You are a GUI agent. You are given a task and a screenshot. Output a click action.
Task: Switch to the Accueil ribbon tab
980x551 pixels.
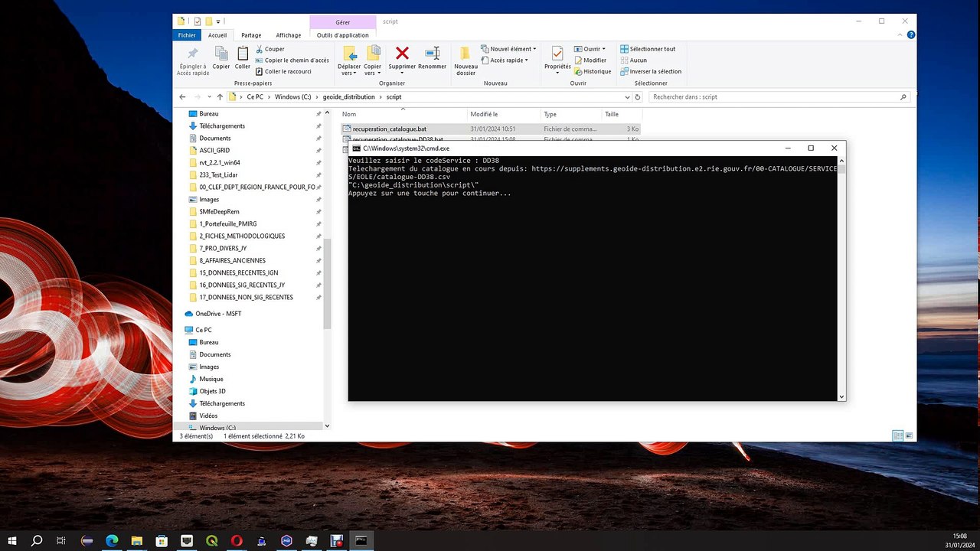217,35
